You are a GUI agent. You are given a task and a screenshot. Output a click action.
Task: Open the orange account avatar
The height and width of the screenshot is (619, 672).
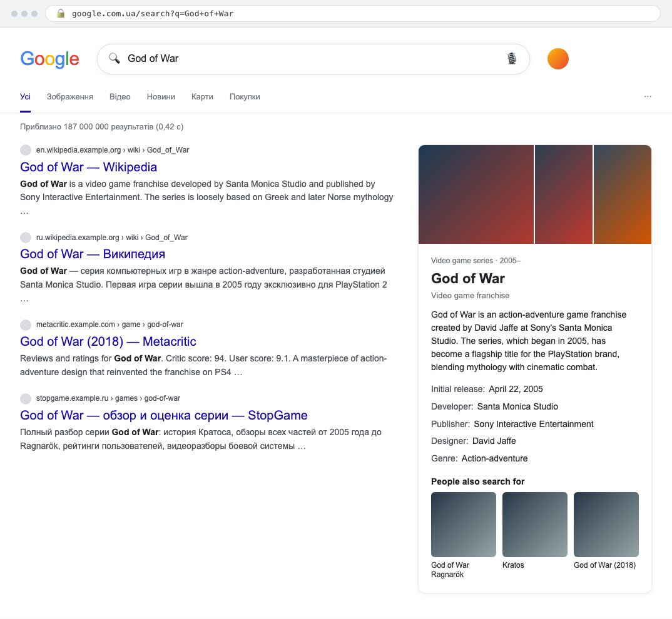(558, 59)
